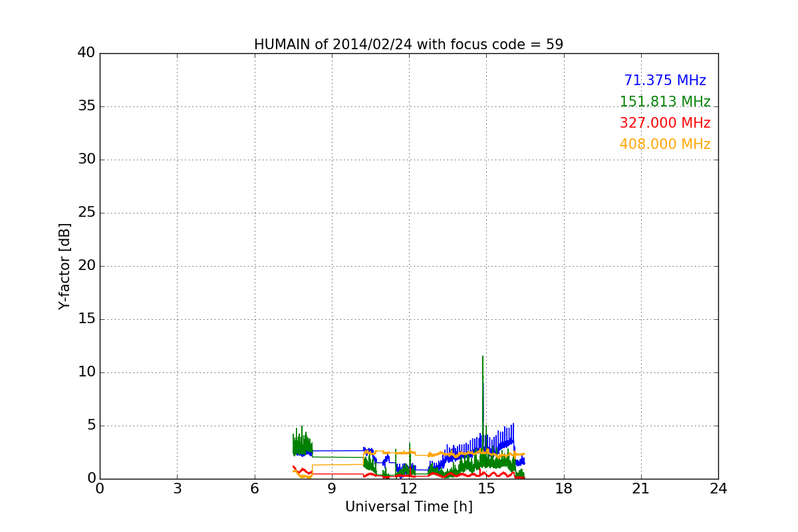Image resolution: width=798 pixels, height=532 pixels.
Task: Click the y-axis tick label 30
Action: pos(86,160)
